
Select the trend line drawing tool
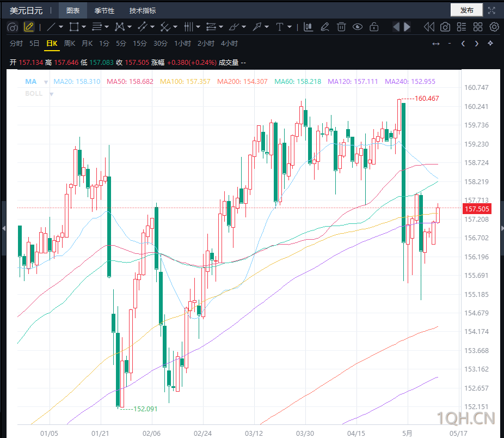51,27
